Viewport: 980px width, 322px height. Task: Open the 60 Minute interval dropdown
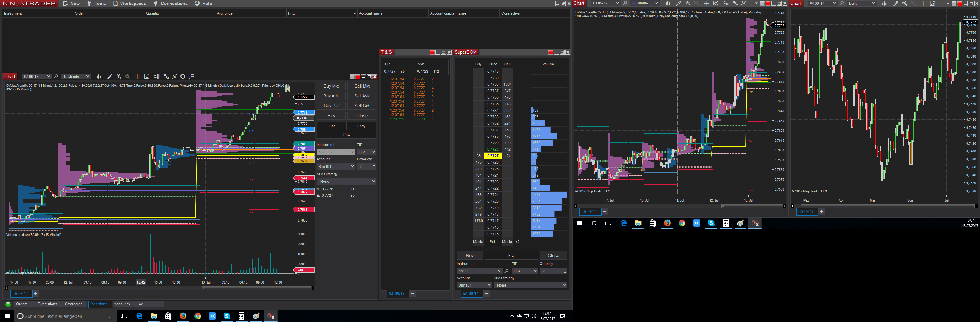[x=645, y=3]
